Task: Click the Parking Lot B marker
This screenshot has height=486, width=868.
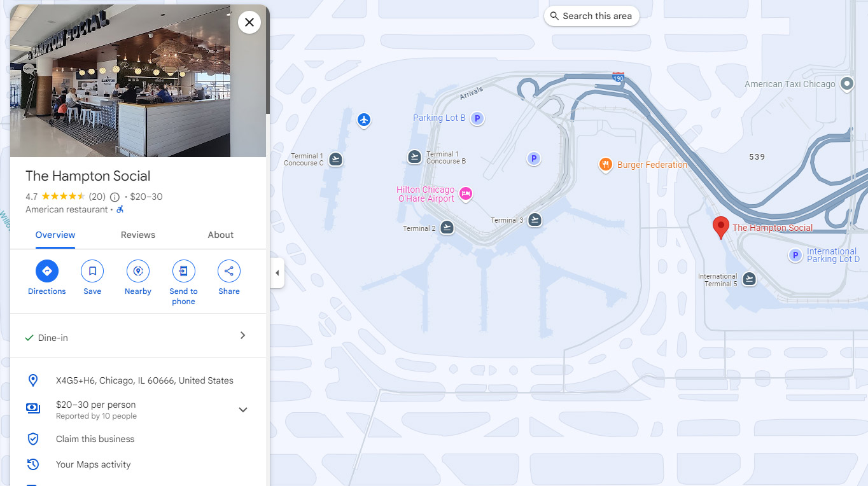Action: click(x=477, y=118)
